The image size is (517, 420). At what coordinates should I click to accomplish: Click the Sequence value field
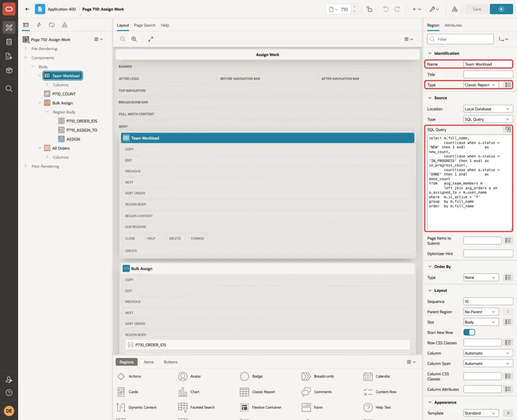pos(488,301)
